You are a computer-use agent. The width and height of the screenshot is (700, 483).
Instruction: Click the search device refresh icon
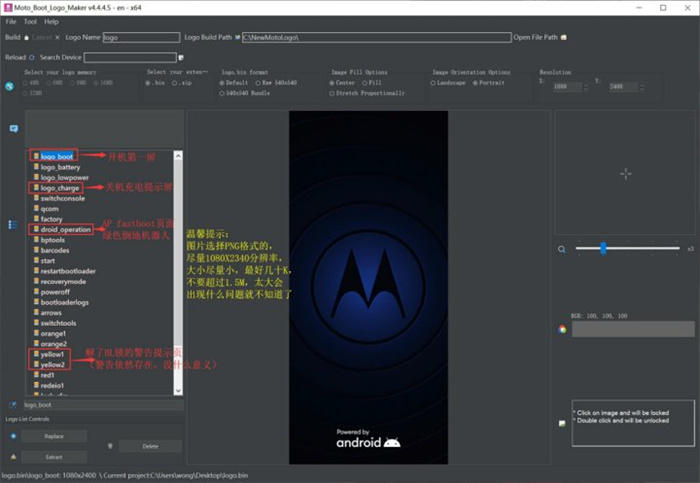click(x=33, y=57)
